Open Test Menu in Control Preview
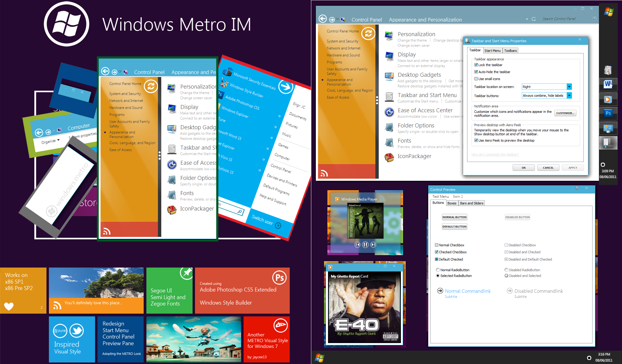The width and height of the screenshot is (622, 364). coord(440,197)
